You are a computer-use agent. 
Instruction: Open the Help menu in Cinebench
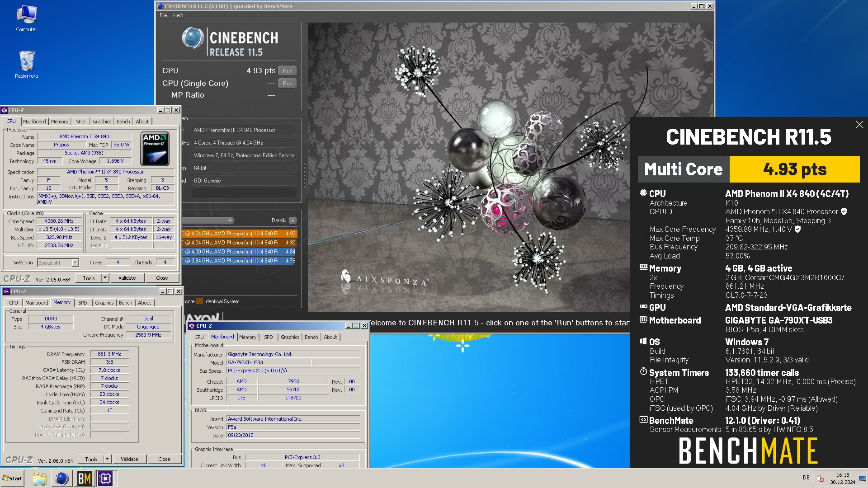pyautogui.click(x=178, y=15)
